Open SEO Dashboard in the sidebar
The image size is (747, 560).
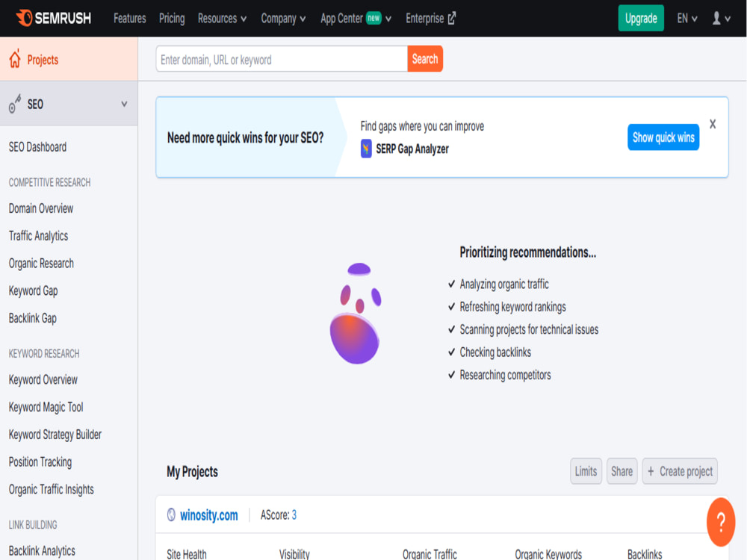click(37, 147)
